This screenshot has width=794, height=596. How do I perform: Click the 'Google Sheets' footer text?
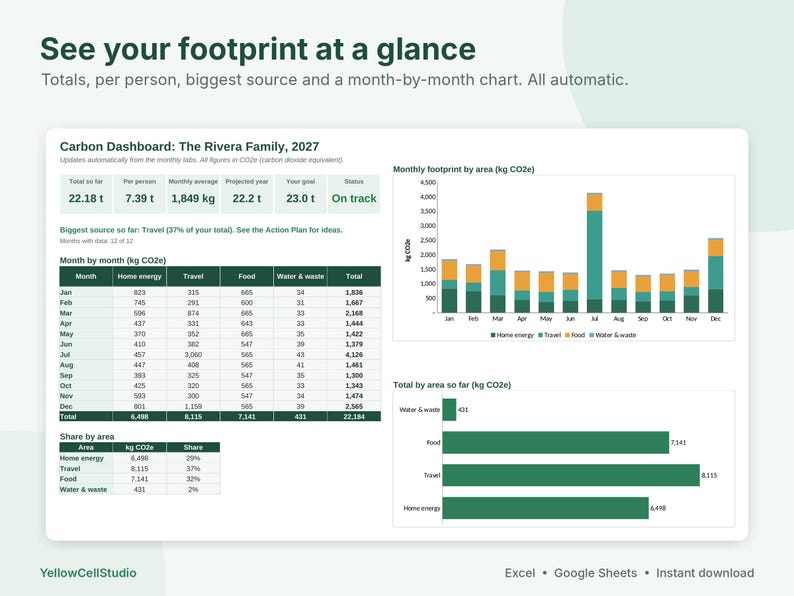click(596, 573)
